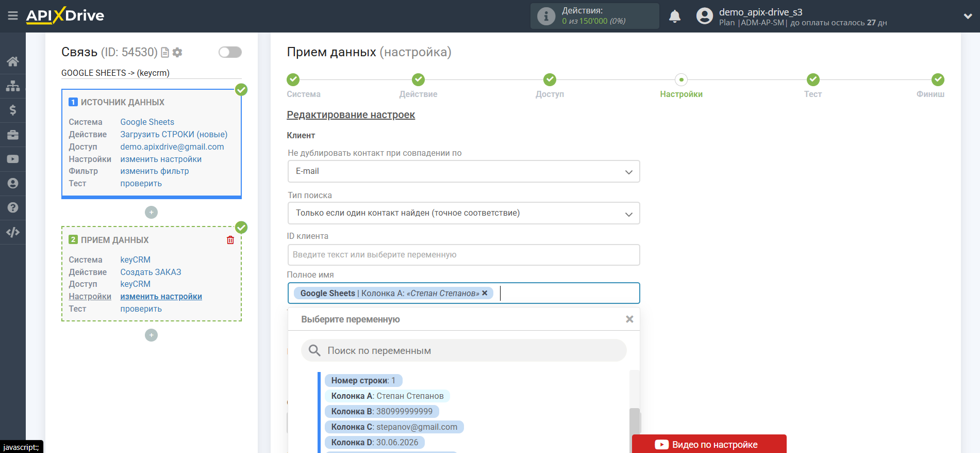This screenshot has width=980, height=453.
Task: Click Загрузить СТРОКИ (новые) action link
Action: 174,135
